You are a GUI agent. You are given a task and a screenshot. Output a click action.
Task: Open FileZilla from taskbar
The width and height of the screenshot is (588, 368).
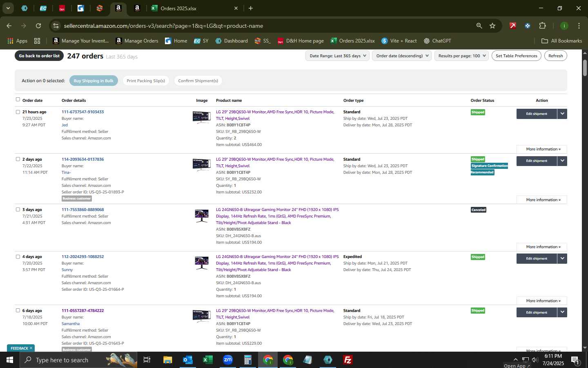pyautogui.click(x=348, y=360)
